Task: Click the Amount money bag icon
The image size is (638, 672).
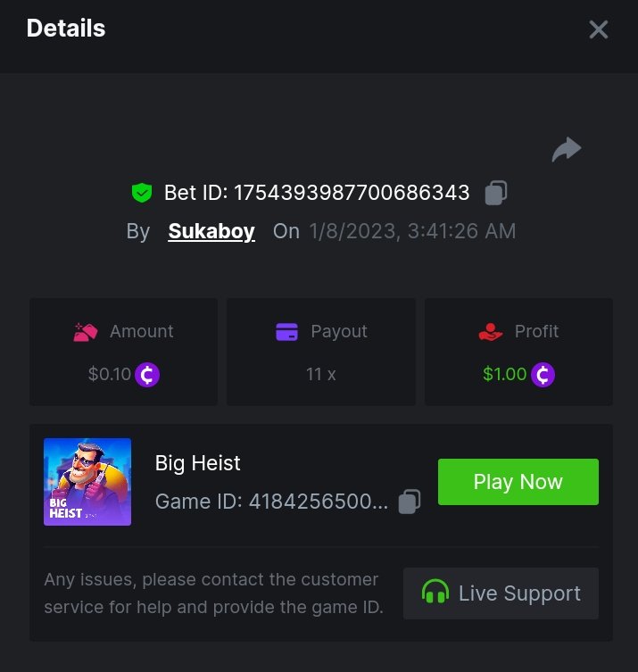Action: (x=86, y=332)
